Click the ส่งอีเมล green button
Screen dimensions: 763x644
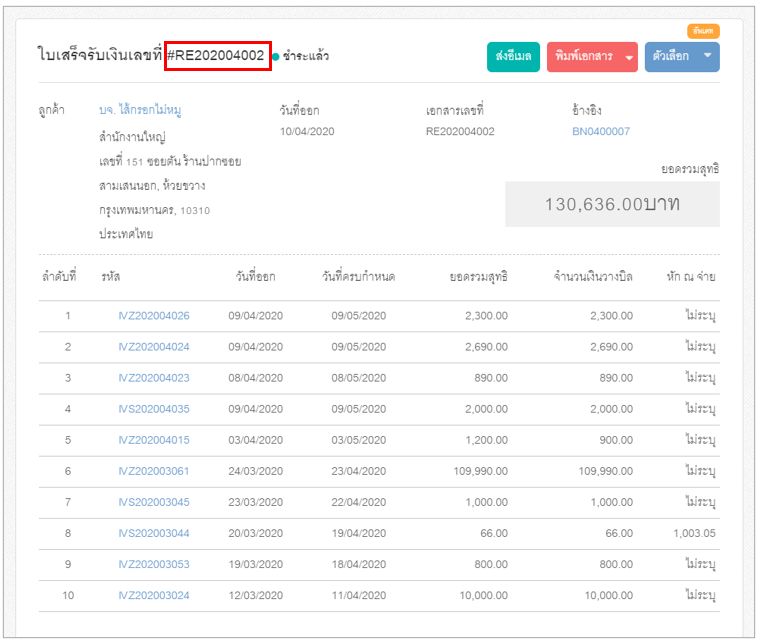tap(513, 57)
